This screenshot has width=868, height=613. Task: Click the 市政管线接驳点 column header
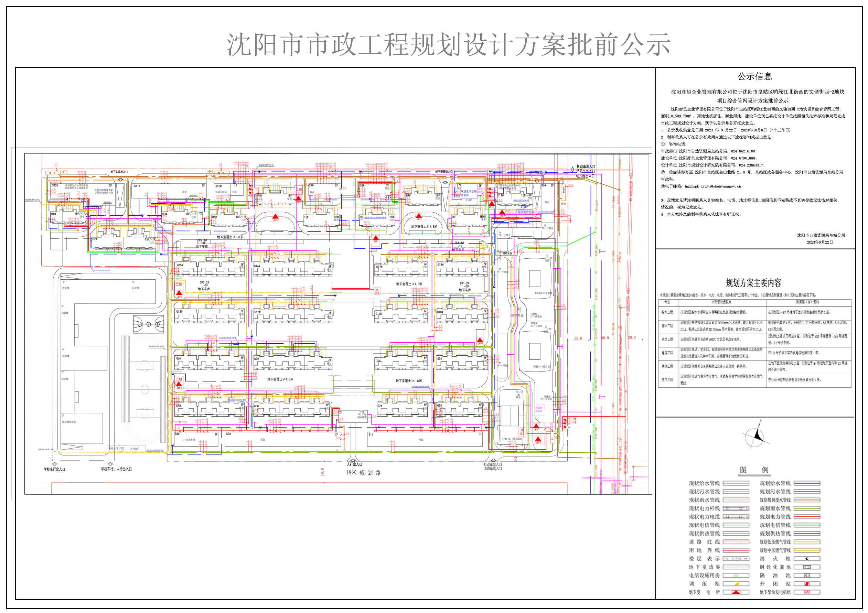click(x=721, y=302)
